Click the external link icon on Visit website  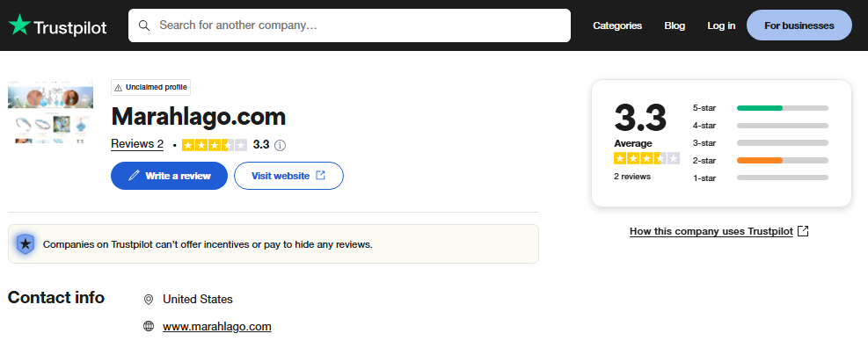[320, 176]
